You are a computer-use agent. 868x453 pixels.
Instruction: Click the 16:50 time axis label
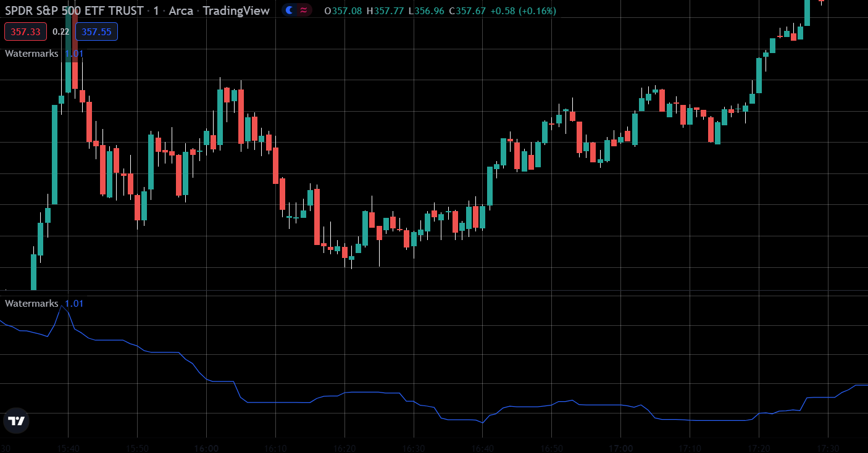(552, 448)
